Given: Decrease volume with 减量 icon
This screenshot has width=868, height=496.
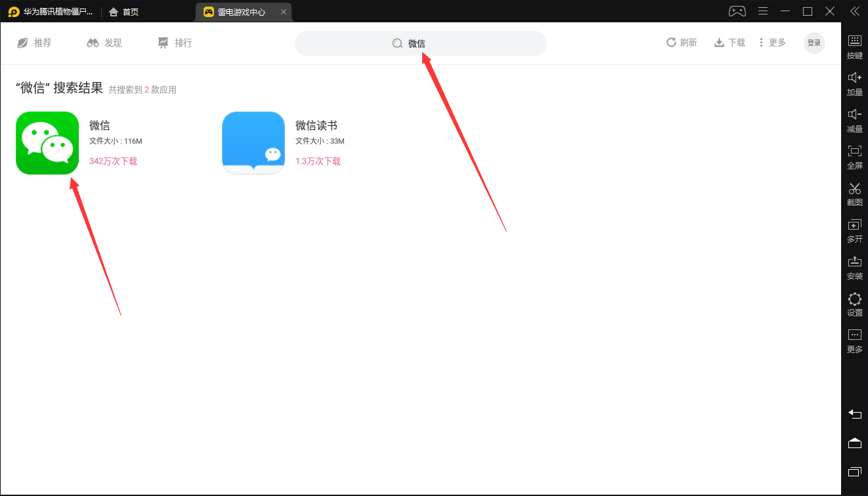Looking at the screenshot, I should pos(854,119).
